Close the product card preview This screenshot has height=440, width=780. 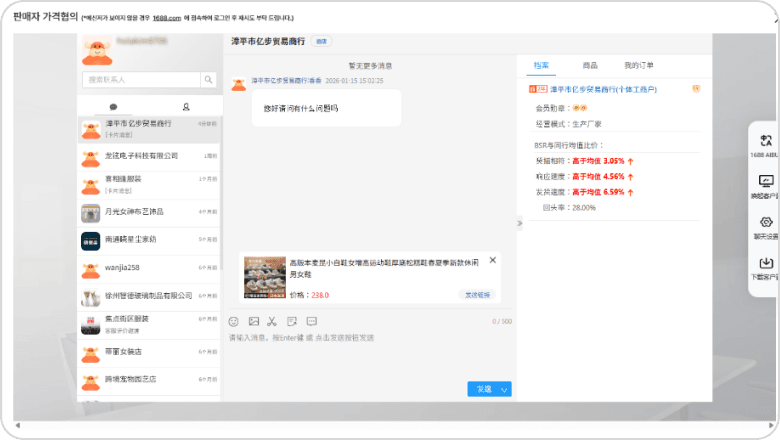click(492, 260)
